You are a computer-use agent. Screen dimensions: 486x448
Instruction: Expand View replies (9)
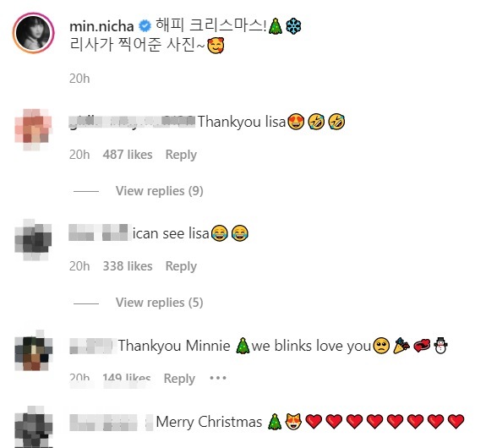(x=159, y=191)
